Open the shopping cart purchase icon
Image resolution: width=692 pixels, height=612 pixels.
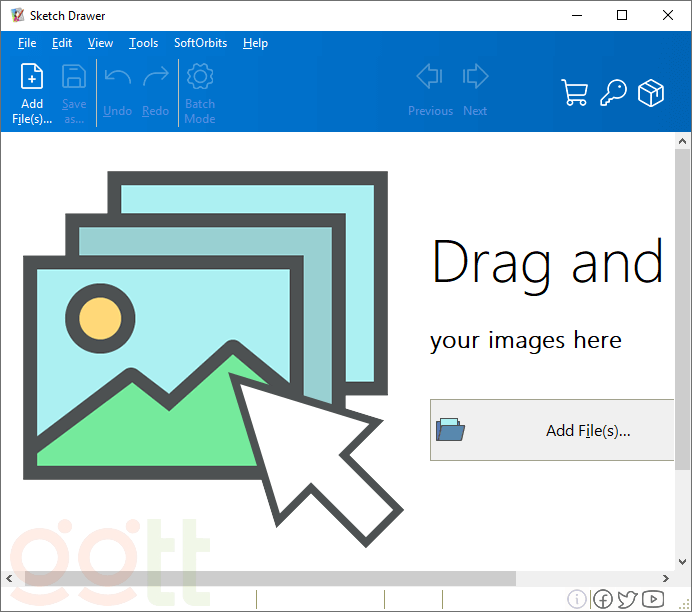click(x=575, y=93)
